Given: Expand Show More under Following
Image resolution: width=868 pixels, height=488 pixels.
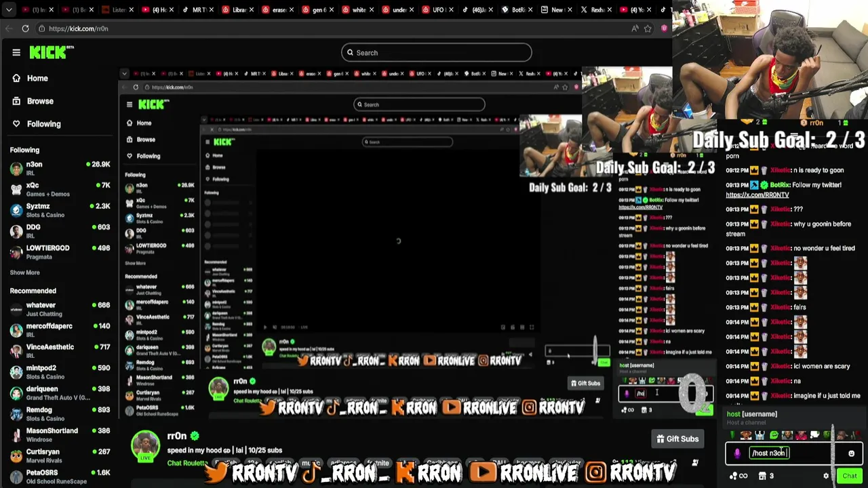Looking at the screenshot, I should click(24, 272).
